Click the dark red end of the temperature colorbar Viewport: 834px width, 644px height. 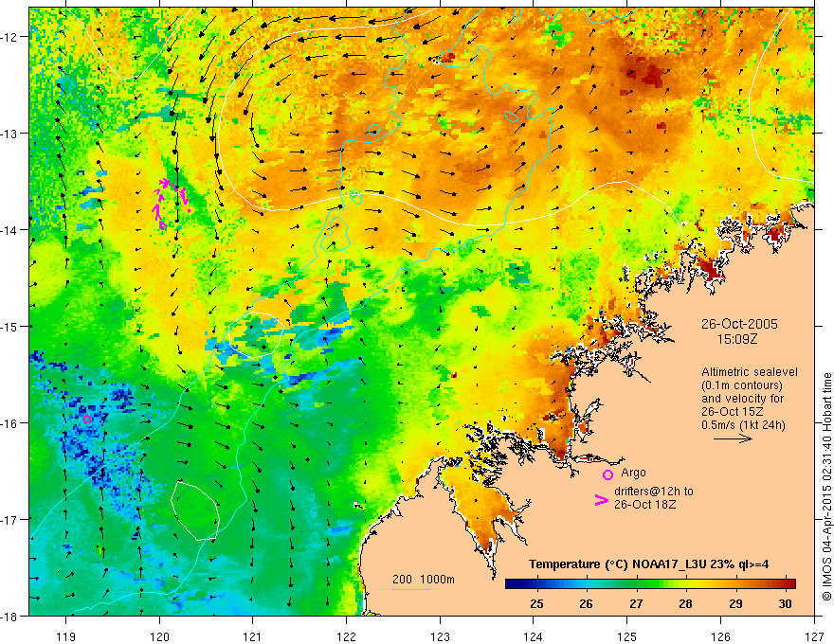(789, 583)
